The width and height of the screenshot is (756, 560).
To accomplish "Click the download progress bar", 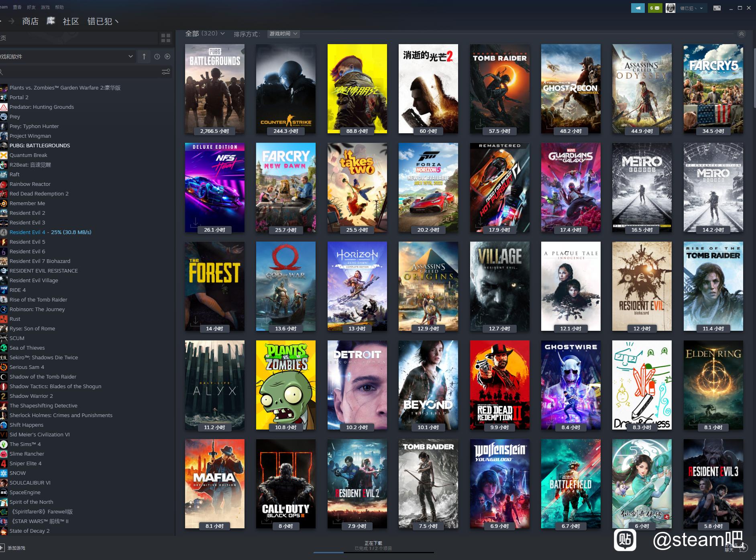I will pos(373,553).
